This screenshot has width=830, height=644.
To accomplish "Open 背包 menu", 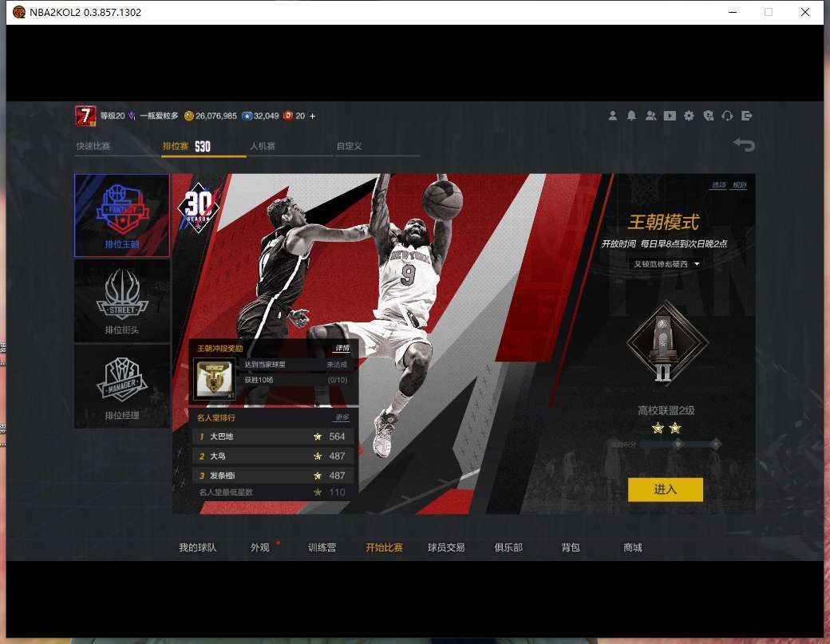I will coord(571,547).
